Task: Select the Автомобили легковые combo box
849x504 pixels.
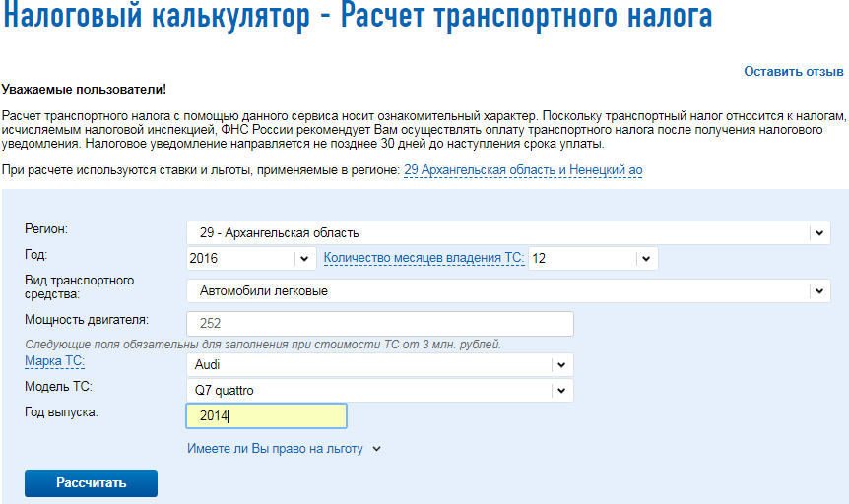Action: pos(508,291)
